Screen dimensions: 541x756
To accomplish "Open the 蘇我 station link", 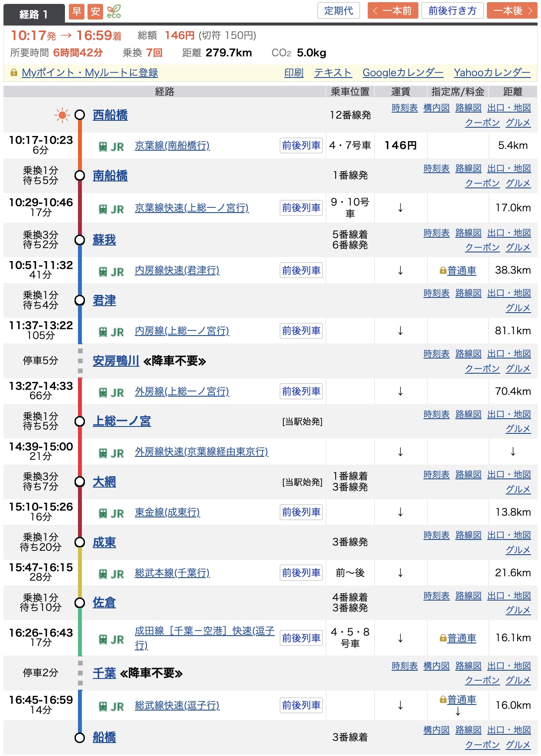I will (104, 240).
